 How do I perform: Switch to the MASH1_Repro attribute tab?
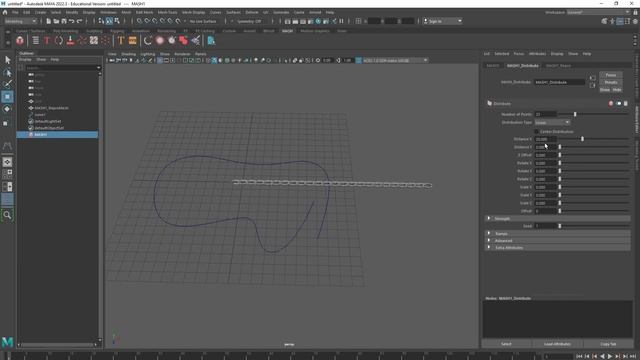pos(558,66)
